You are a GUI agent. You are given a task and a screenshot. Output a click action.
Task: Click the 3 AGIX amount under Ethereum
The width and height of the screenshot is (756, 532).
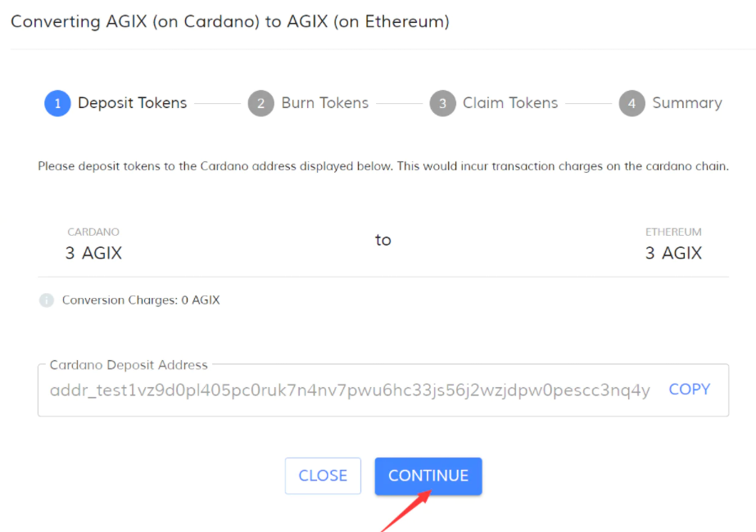pyautogui.click(x=673, y=253)
